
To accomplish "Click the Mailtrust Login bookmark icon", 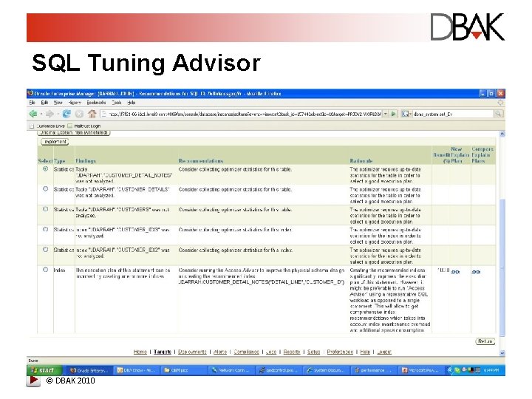I will click(70, 126).
